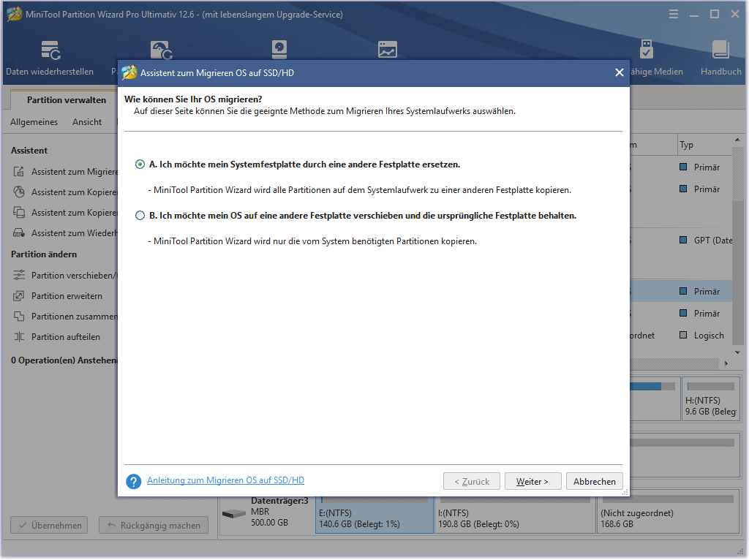Click the horizontal scroll right arrow
Viewport: 749px width, 560px height.
point(726,363)
